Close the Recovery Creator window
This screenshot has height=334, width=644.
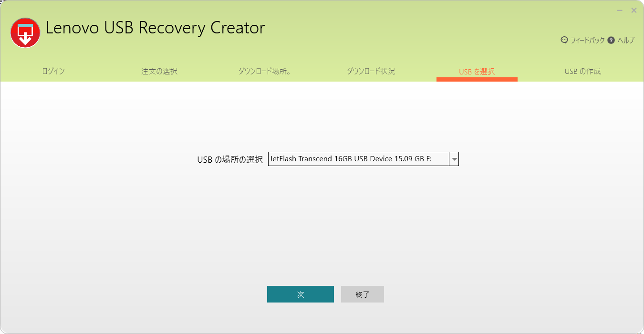pyautogui.click(x=634, y=10)
